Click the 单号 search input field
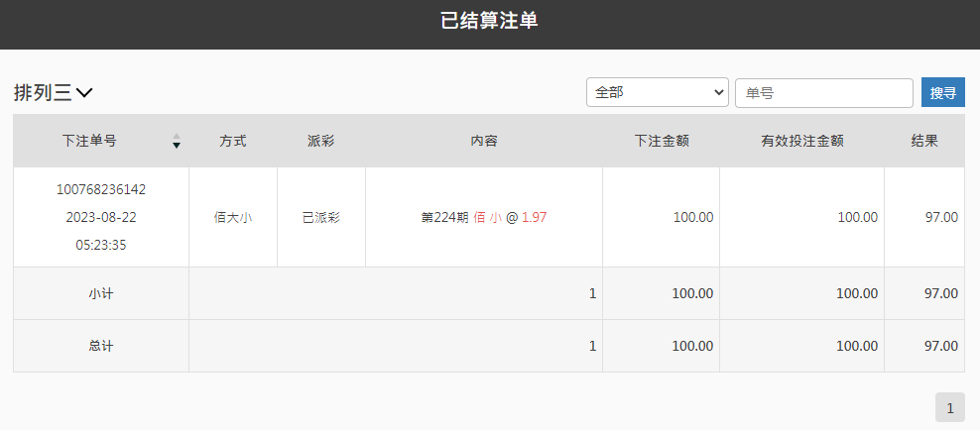Viewport: 980px width, 430px height. (823, 92)
